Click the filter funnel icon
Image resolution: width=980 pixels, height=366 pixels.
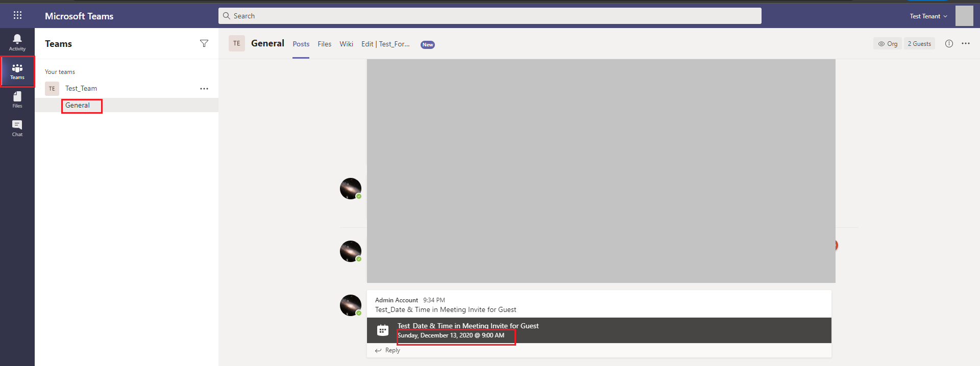click(204, 43)
